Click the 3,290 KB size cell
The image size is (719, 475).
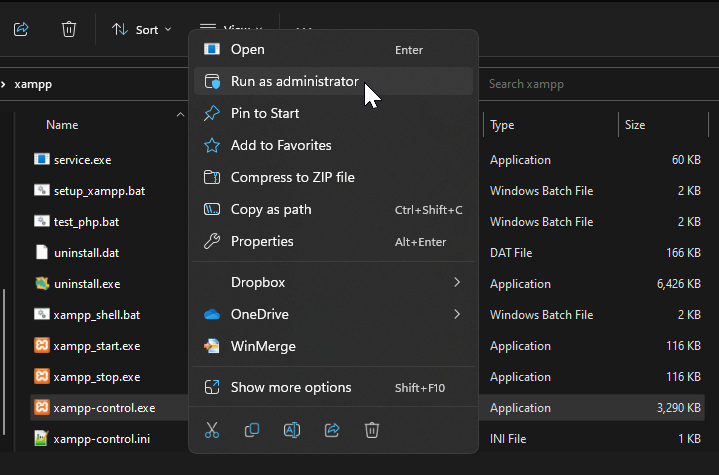point(679,408)
